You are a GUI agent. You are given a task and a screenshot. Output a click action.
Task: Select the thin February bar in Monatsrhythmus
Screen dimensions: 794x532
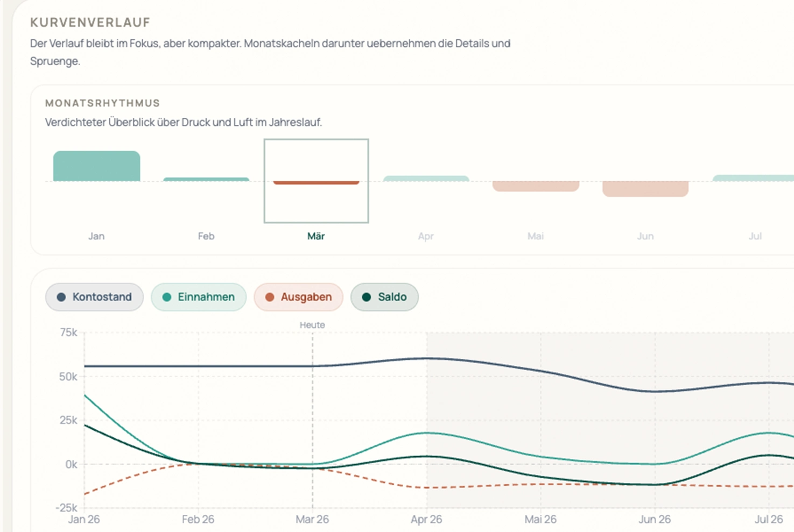(x=206, y=179)
